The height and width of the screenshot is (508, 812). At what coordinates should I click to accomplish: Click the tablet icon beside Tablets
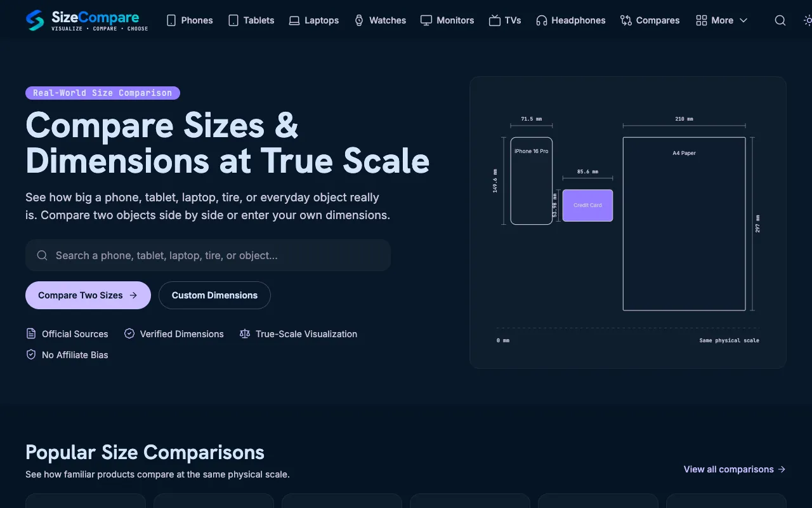tap(233, 20)
